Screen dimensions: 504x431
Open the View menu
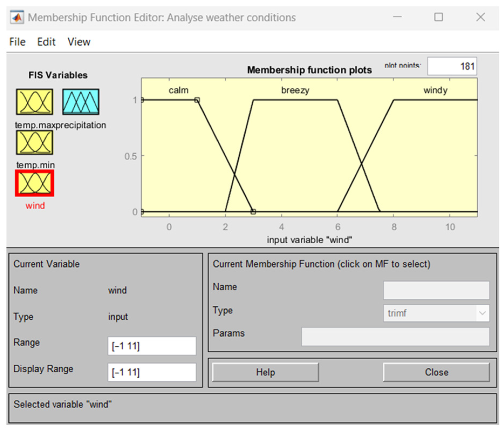click(79, 42)
